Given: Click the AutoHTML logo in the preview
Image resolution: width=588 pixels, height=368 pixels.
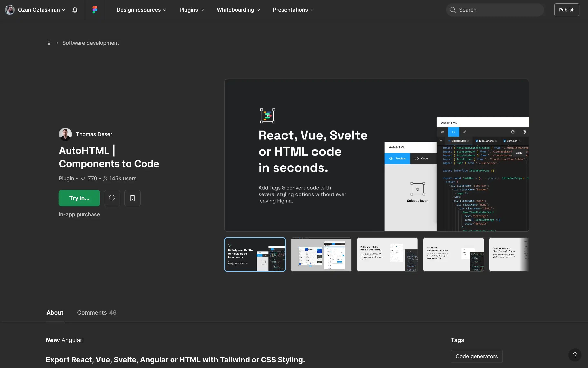Looking at the screenshot, I should pos(267,116).
